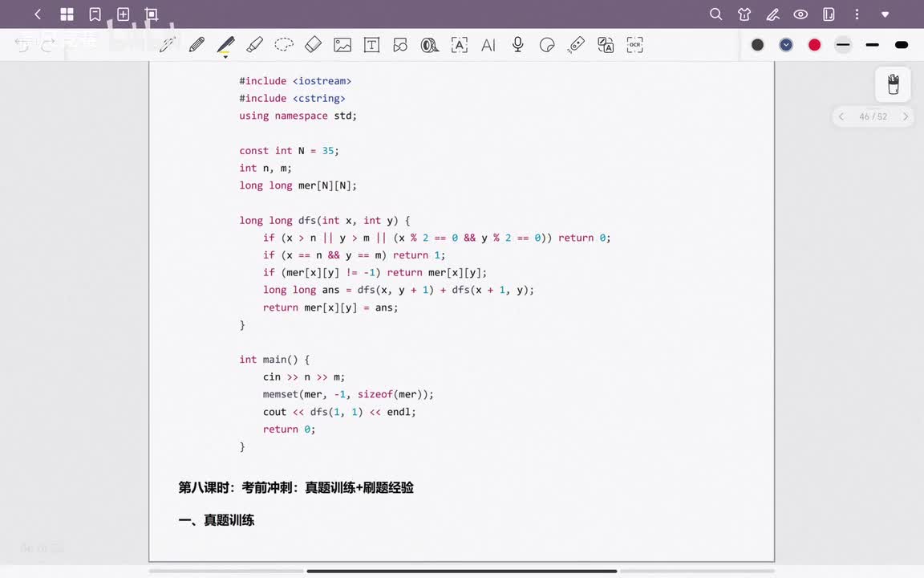
Task: Go to the previous page arrow
Action: tap(841, 116)
